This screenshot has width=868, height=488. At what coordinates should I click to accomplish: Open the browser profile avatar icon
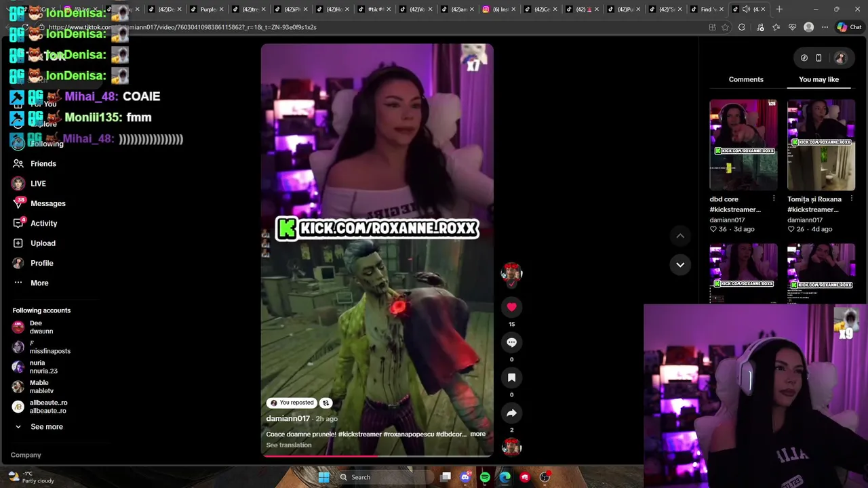click(x=808, y=27)
